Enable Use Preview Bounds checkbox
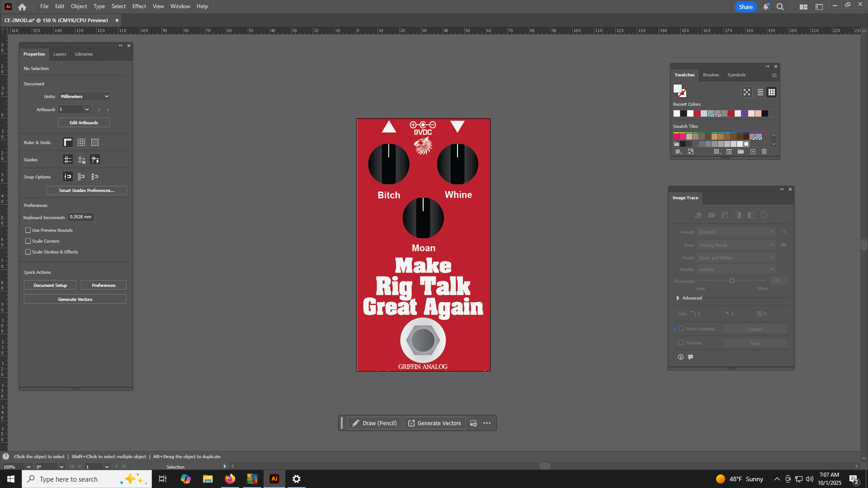Image resolution: width=868 pixels, height=488 pixels. point(28,230)
